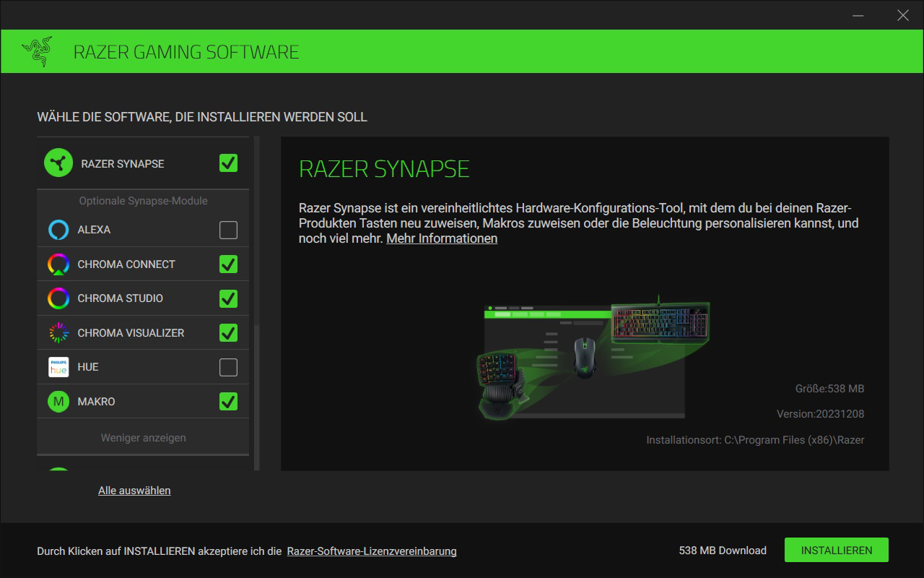The width and height of the screenshot is (924, 578).
Task: Select the ALEXA row label
Action: pos(94,230)
